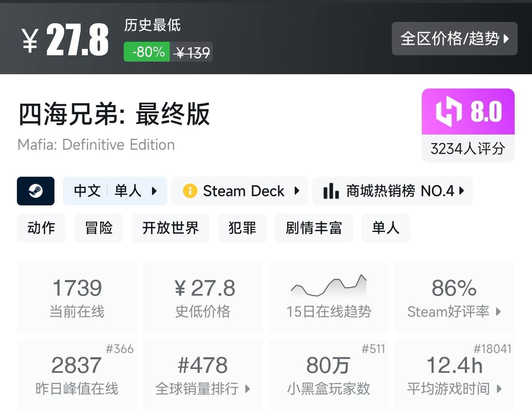Expand the 中文 单人 language chip arrow

pyautogui.click(x=154, y=191)
